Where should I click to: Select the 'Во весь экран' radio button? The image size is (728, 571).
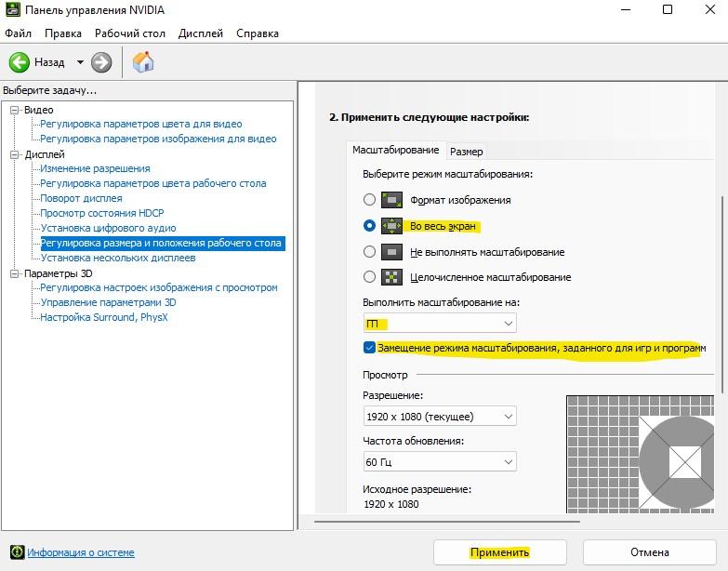tap(369, 226)
